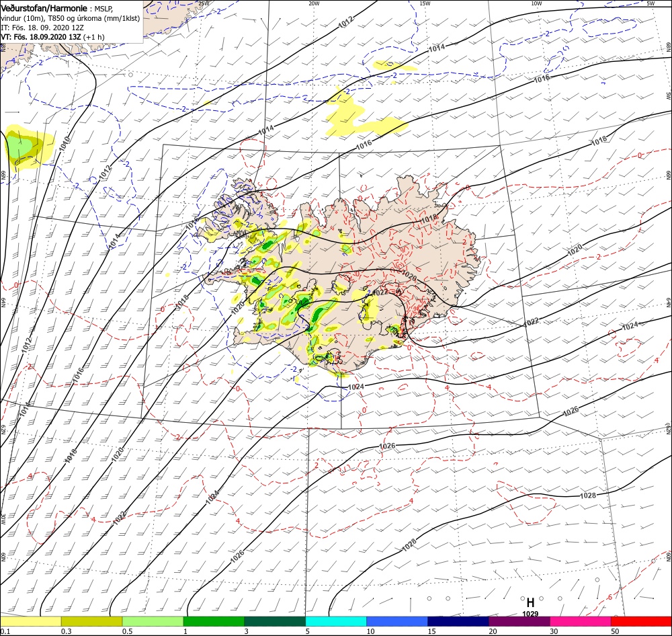Pick the cyan 5 mm legend swatch

coord(336,621)
